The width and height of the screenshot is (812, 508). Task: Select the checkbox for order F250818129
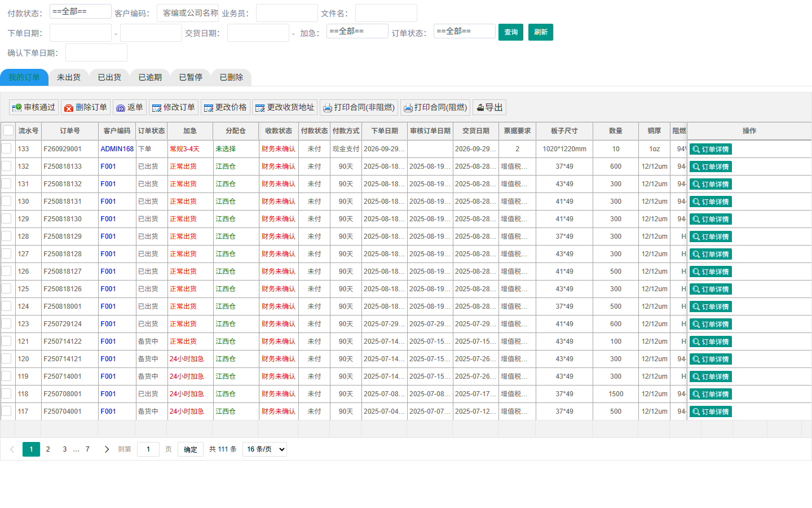pyautogui.click(x=6, y=236)
